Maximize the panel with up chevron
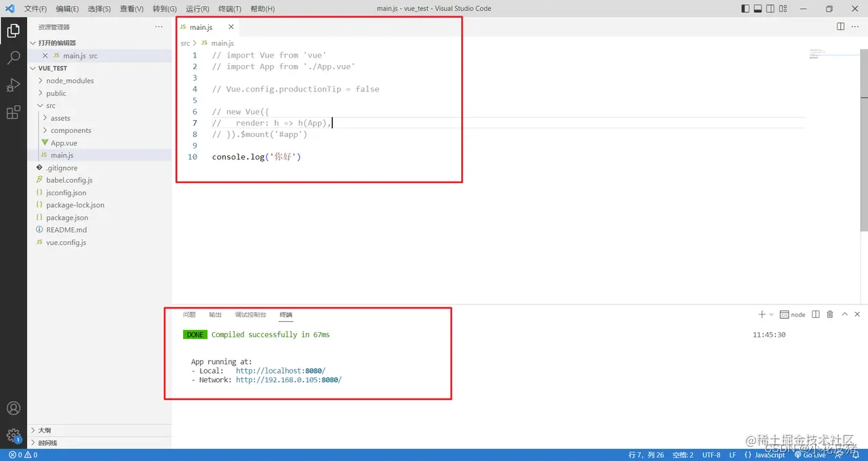Screen dimensions: 868x461 [x=844, y=315]
